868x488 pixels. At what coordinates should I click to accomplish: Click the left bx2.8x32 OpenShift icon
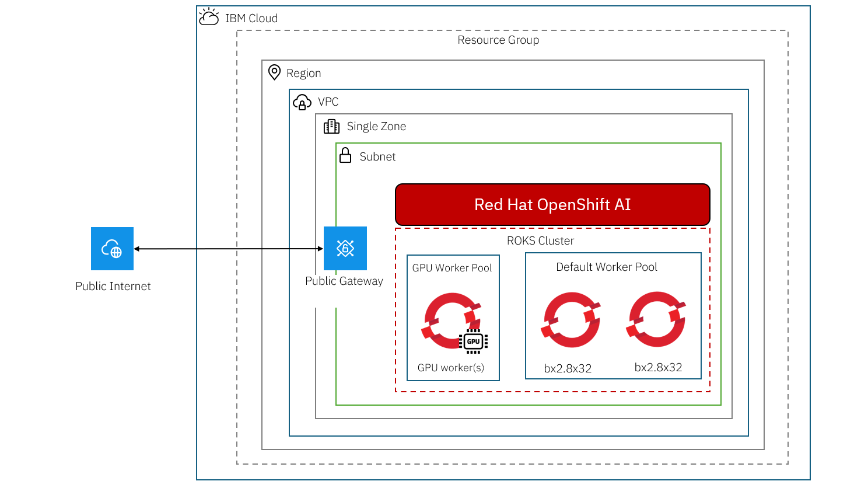point(571,320)
